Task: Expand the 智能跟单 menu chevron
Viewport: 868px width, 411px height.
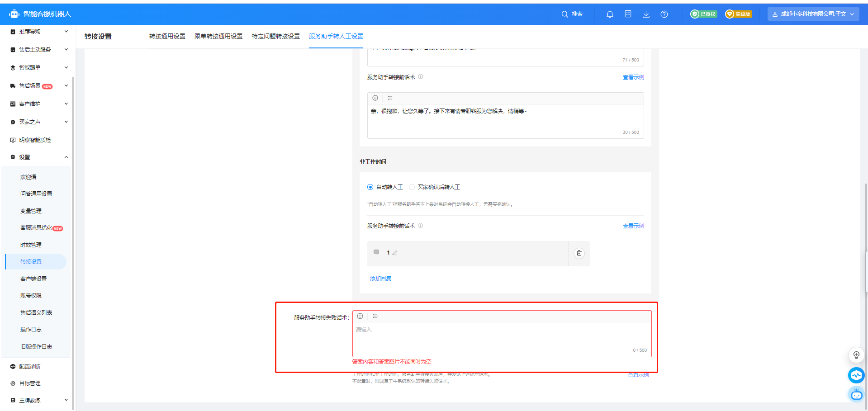Action: 66,68
